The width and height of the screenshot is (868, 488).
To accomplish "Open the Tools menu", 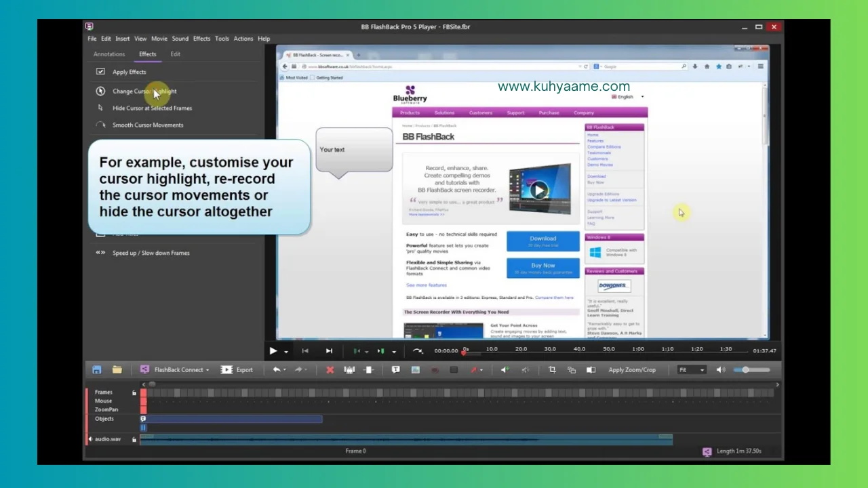I will point(222,39).
